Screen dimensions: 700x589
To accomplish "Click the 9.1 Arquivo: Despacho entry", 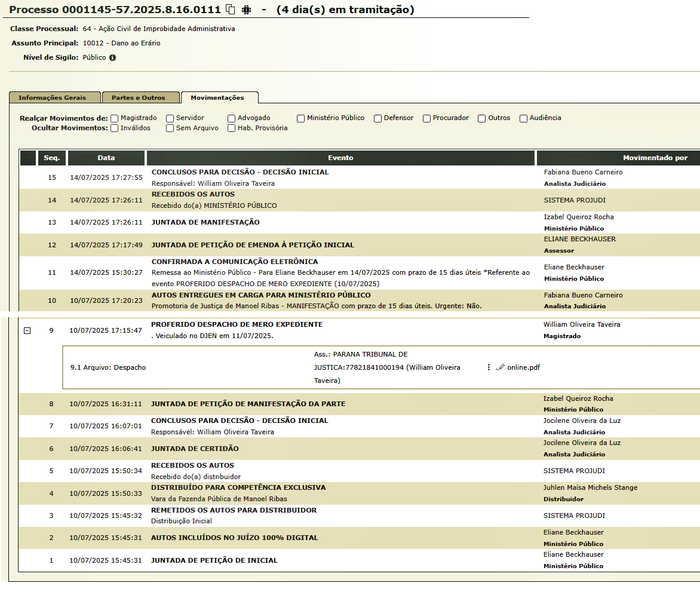I will point(108,367).
